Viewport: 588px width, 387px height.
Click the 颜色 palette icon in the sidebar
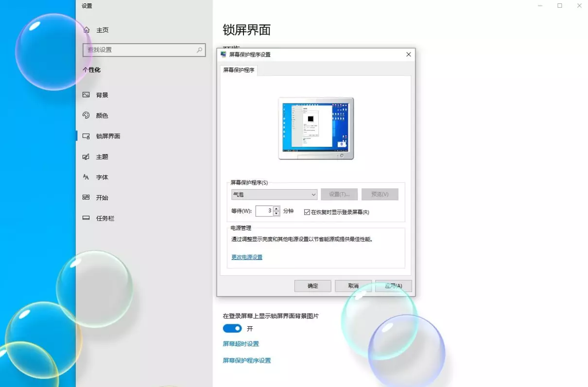[x=86, y=116]
